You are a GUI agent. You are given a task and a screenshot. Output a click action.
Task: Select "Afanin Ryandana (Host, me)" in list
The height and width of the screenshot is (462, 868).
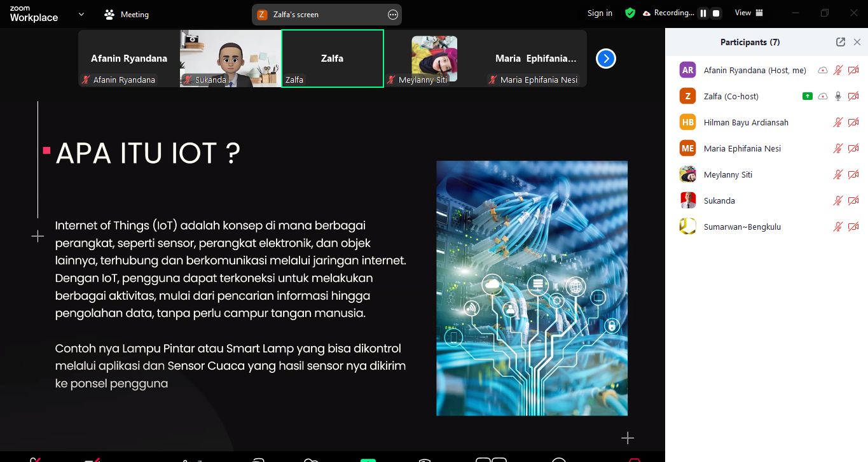[755, 70]
